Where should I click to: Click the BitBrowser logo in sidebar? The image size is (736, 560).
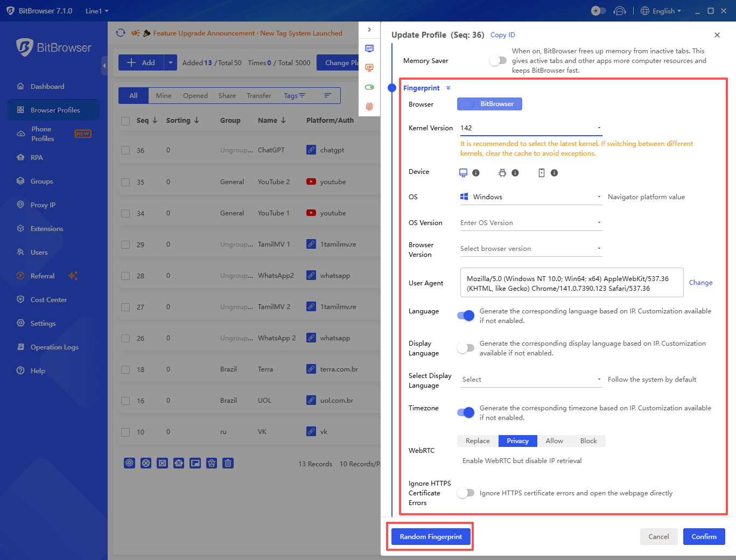(x=54, y=47)
